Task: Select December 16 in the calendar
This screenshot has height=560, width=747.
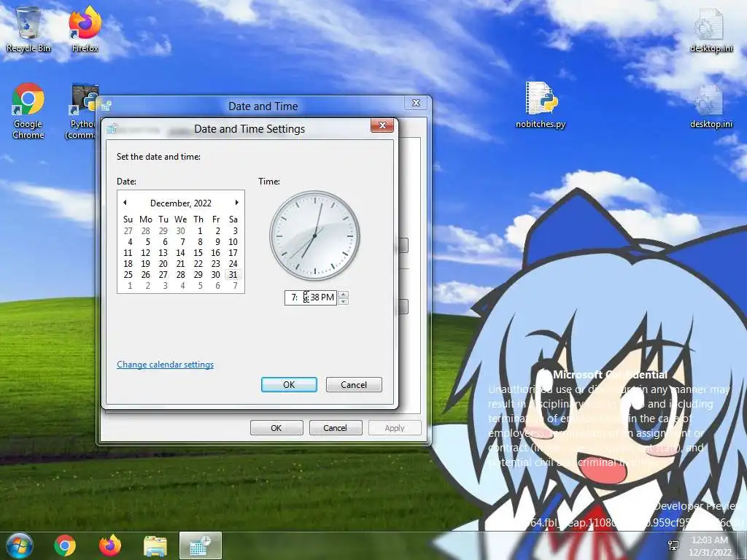Action: click(216, 253)
